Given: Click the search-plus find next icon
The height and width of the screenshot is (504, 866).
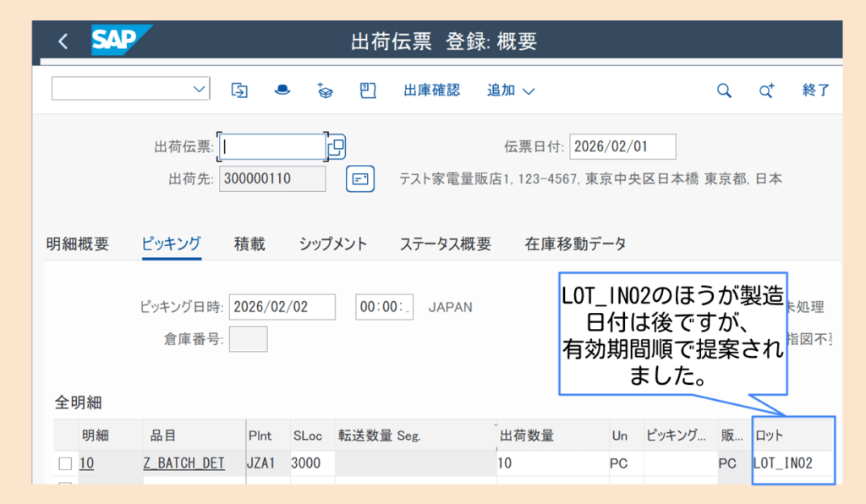Looking at the screenshot, I should (x=766, y=90).
